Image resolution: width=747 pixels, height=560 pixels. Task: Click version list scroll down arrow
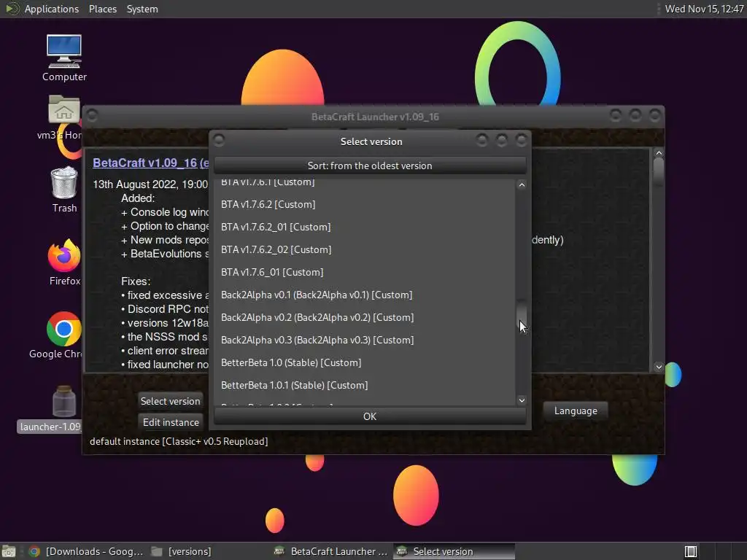coord(522,400)
